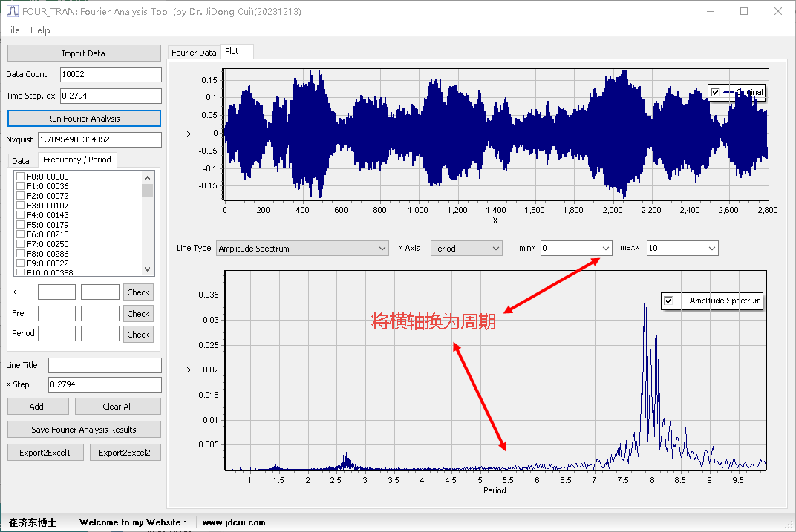Open the X Axis Period dropdown
The width and height of the screenshot is (796, 532).
pos(466,249)
